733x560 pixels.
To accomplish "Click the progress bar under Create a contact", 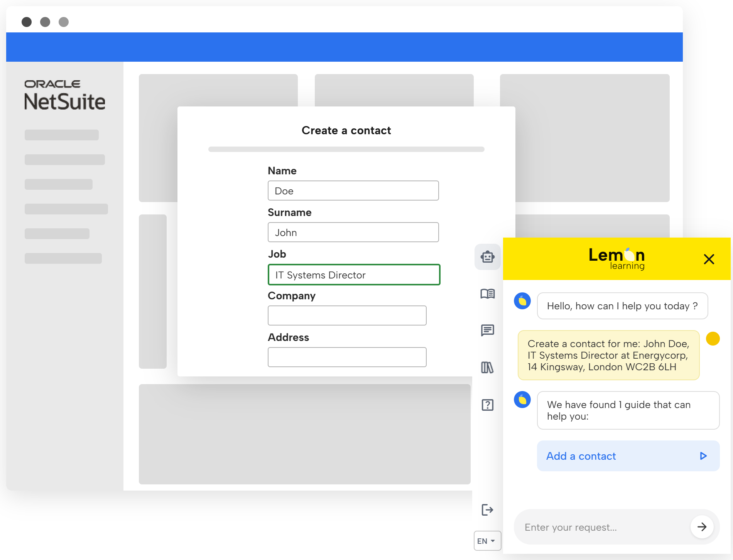I will tap(346, 149).
